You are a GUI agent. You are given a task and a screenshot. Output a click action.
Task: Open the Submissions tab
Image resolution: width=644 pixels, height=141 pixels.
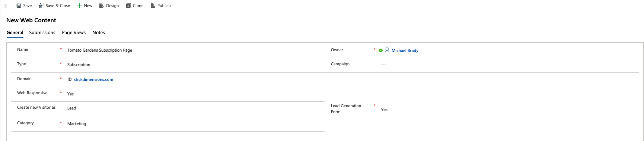pos(42,33)
